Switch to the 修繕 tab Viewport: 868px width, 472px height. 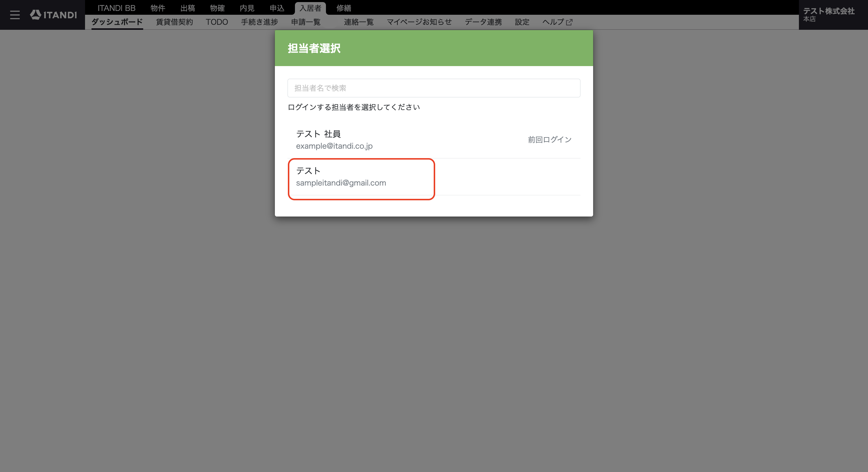[x=344, y=8]
